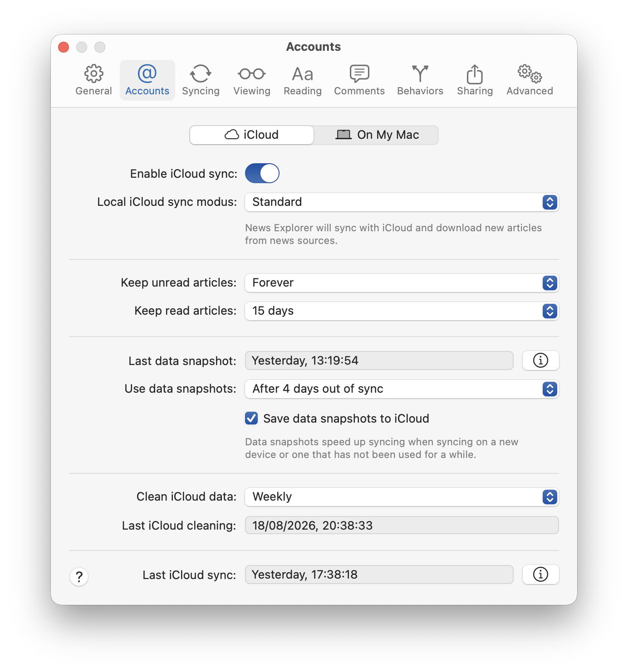The height and width of the screenshot is (672, 628).
Task: Select the iCloud account segment
Action: click(252, 135)
